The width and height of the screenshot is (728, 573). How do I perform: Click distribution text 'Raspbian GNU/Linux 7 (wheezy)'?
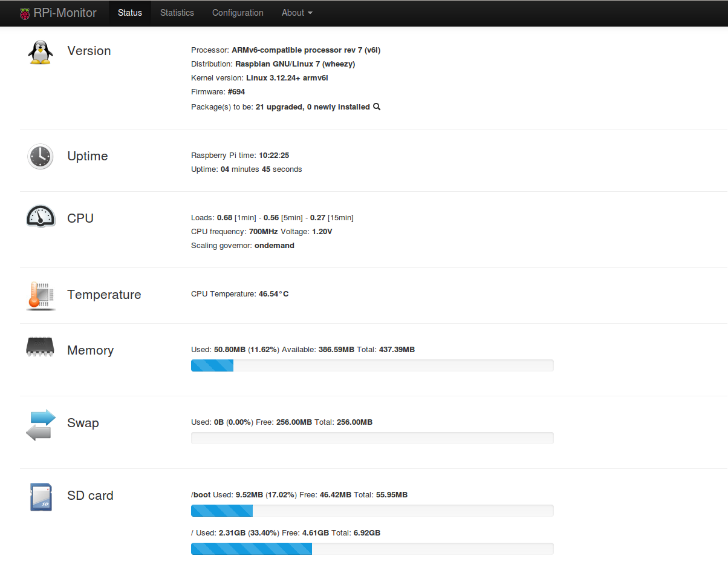295,64
